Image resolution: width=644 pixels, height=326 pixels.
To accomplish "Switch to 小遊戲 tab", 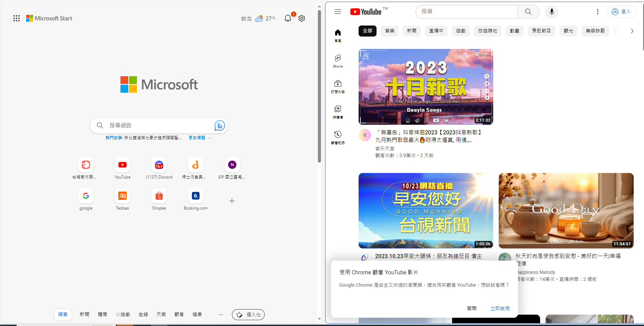I will (x=123, y=314).
